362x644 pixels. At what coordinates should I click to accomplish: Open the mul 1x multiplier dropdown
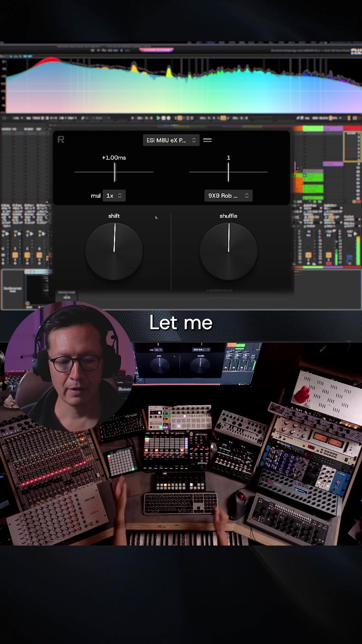(x=114, y=196)
